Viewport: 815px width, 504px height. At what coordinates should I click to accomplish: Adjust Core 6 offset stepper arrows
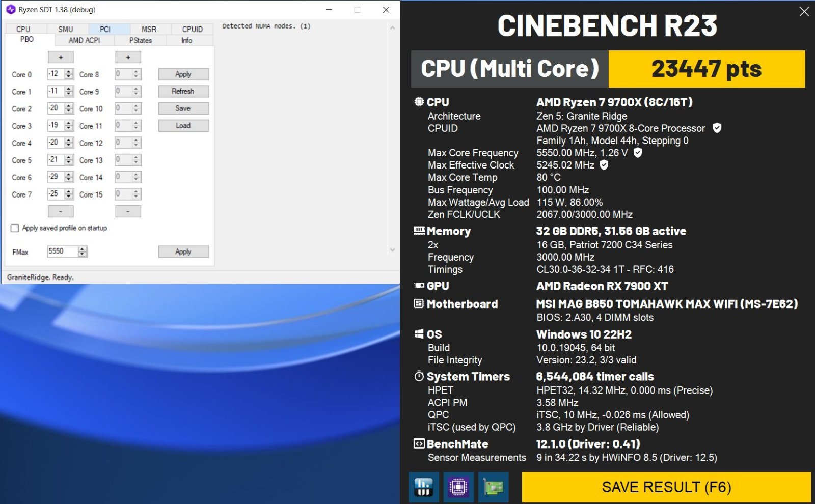coord(69,177)
